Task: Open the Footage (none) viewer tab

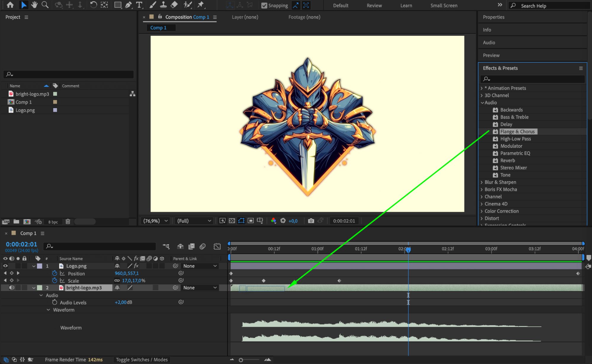Action: 304,17
